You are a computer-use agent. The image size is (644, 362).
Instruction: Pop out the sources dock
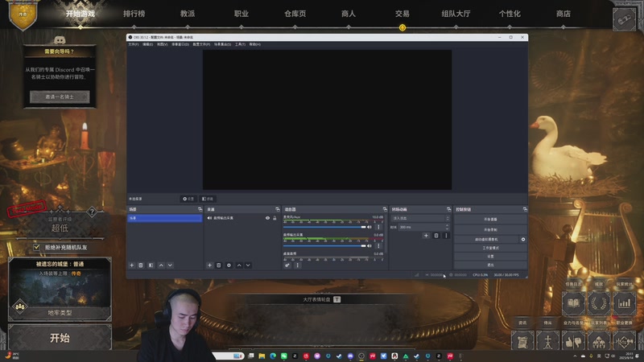[277, 209]
